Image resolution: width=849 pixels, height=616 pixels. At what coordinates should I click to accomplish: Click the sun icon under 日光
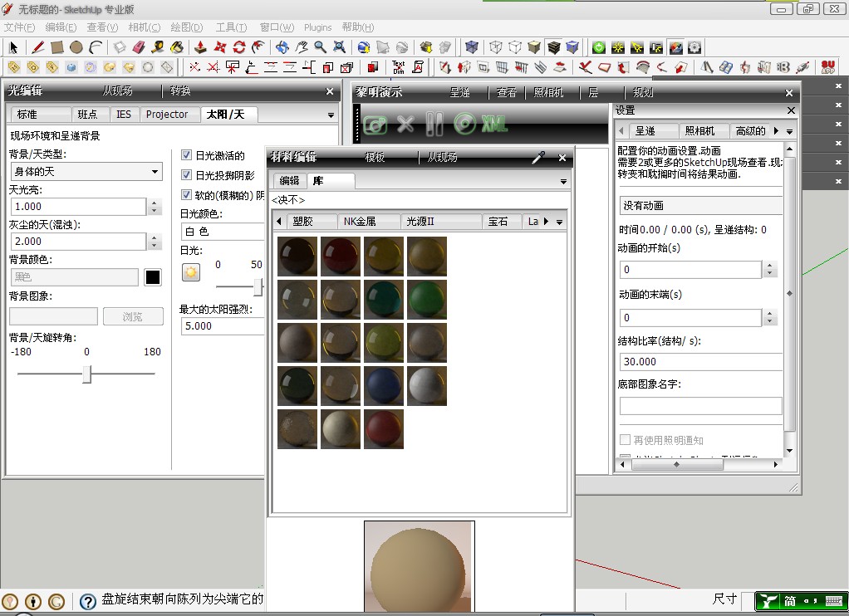(191, 271)
